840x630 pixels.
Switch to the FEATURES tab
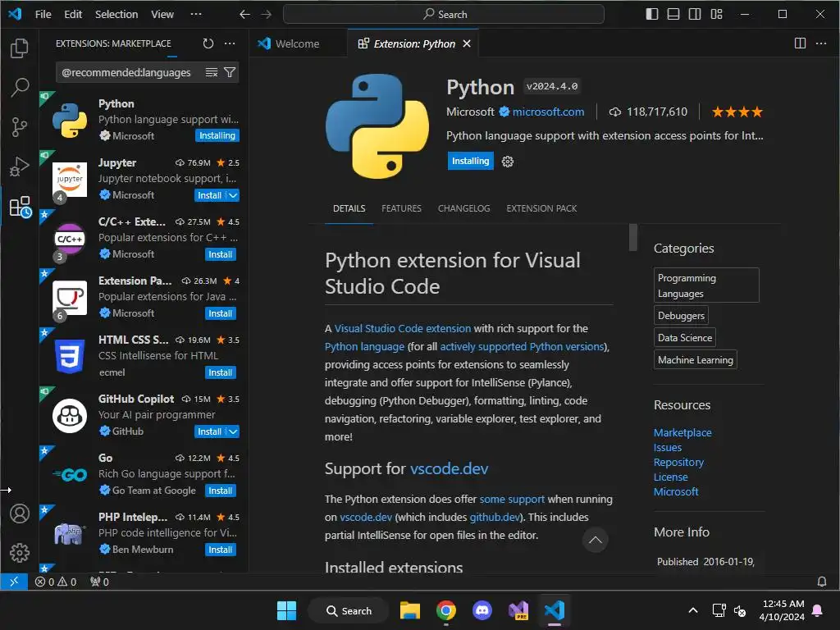(401, 208)
